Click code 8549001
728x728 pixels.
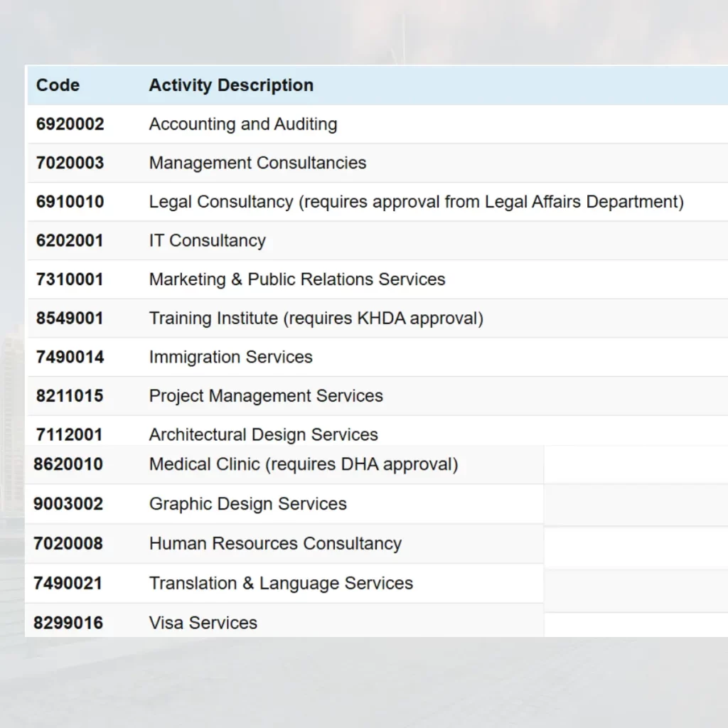pos(70,318)
